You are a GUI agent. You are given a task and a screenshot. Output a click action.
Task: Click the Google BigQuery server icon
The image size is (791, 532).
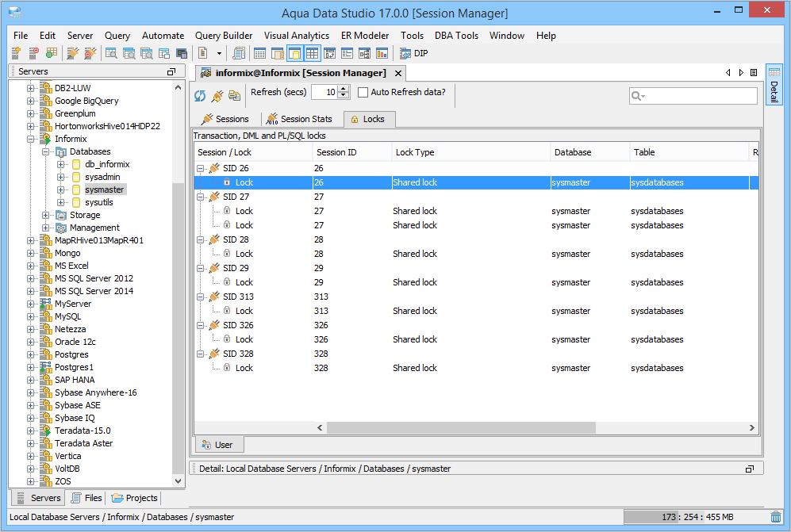point(46,101)
